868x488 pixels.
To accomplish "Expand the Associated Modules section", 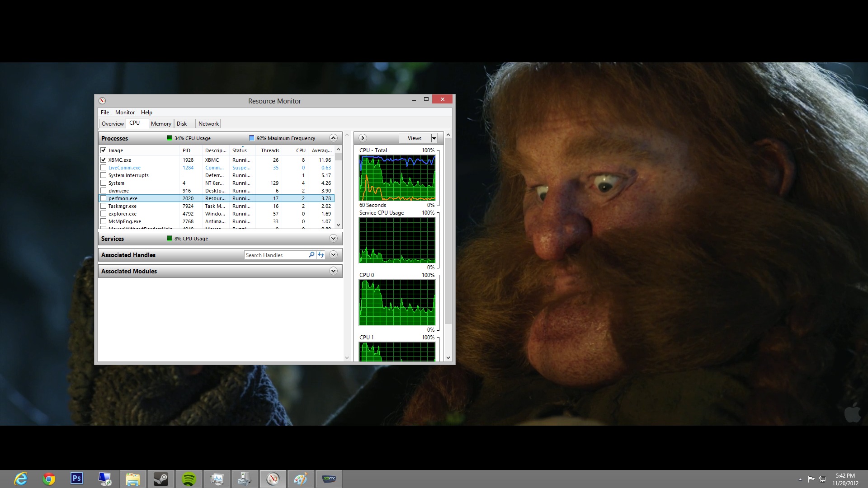I will 333,271.
